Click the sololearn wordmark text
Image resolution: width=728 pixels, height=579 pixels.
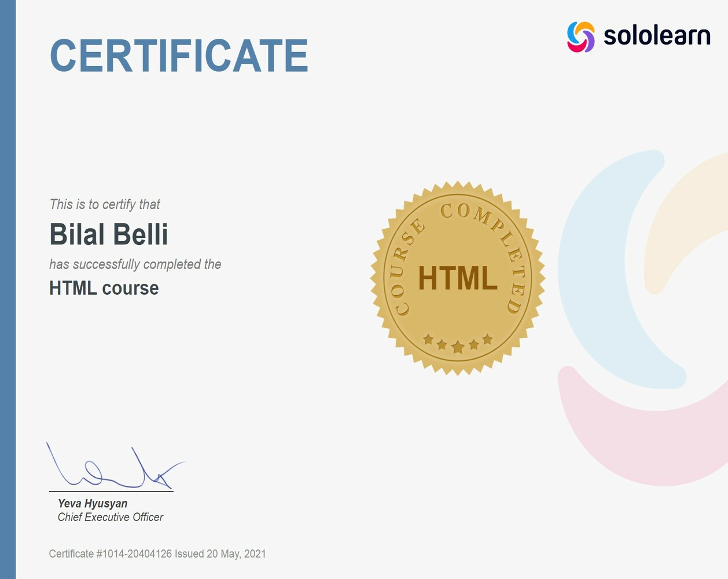point(657,35)
